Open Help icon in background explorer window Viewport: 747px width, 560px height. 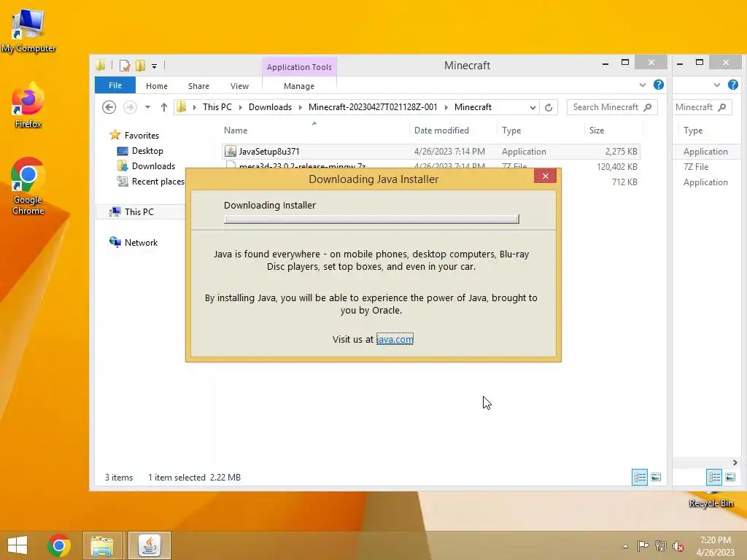[x=732, y=85]
